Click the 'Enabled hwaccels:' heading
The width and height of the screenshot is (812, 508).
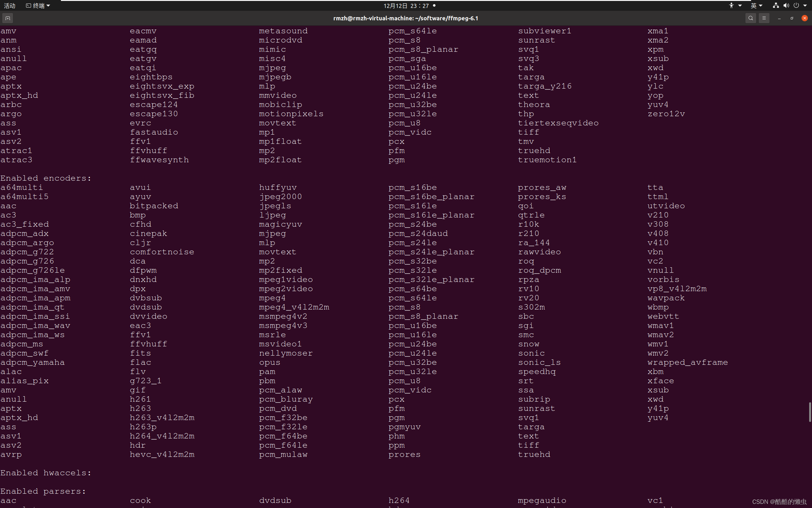46,473
